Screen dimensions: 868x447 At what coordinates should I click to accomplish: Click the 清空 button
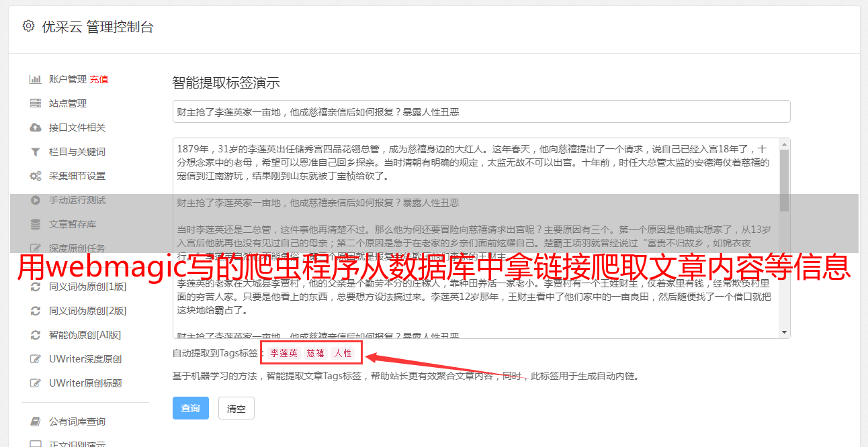point(236,408)
